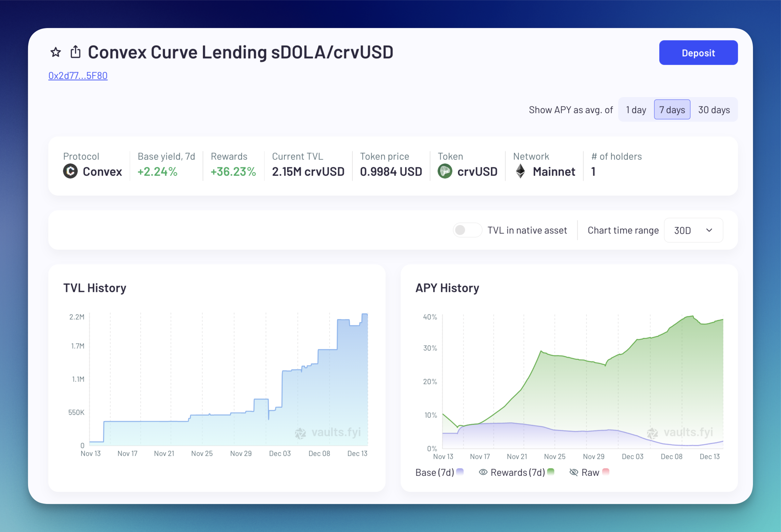
Task: Click the Dec 08 label on APY chart
Action: tap(672, 456)
